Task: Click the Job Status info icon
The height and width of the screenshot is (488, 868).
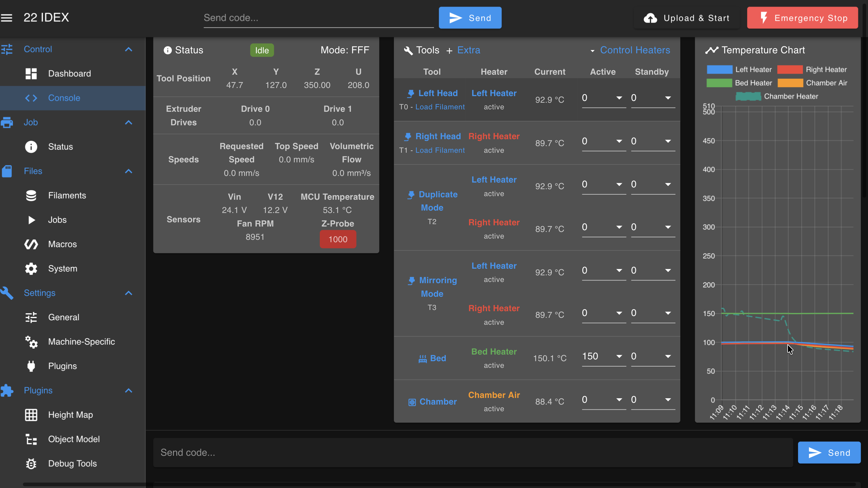Action: 31,147
